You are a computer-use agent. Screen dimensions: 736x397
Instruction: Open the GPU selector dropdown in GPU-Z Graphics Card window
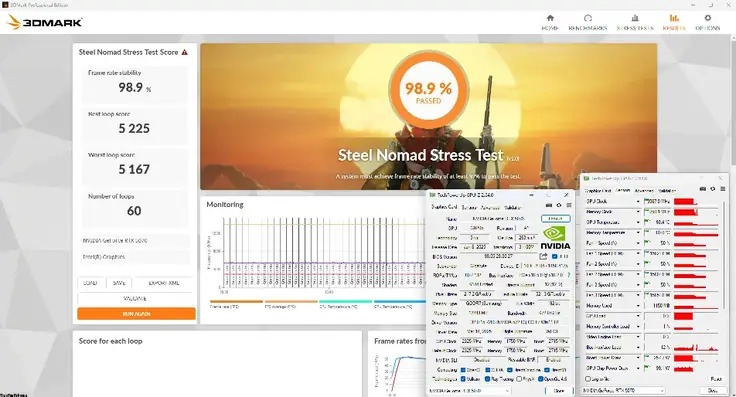469,390
